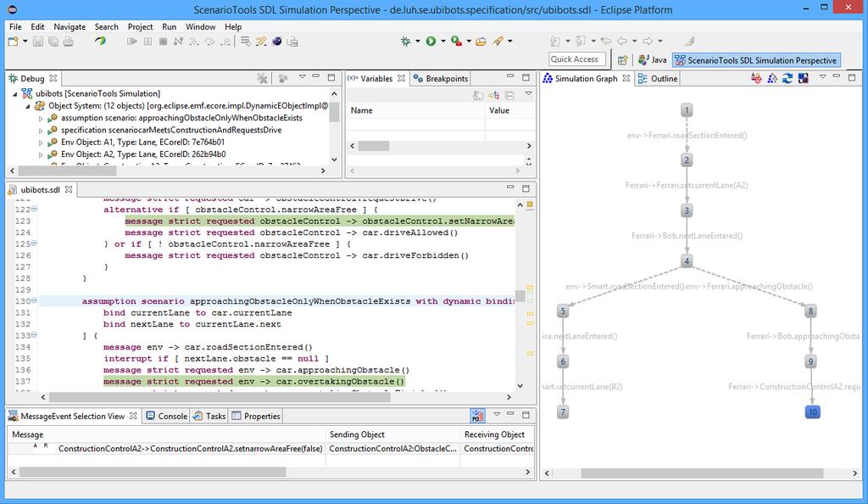Open the Debug launch dropdown arrow
Image resolution: width=868 pixels, height=504 pixels.
point(417,41)
